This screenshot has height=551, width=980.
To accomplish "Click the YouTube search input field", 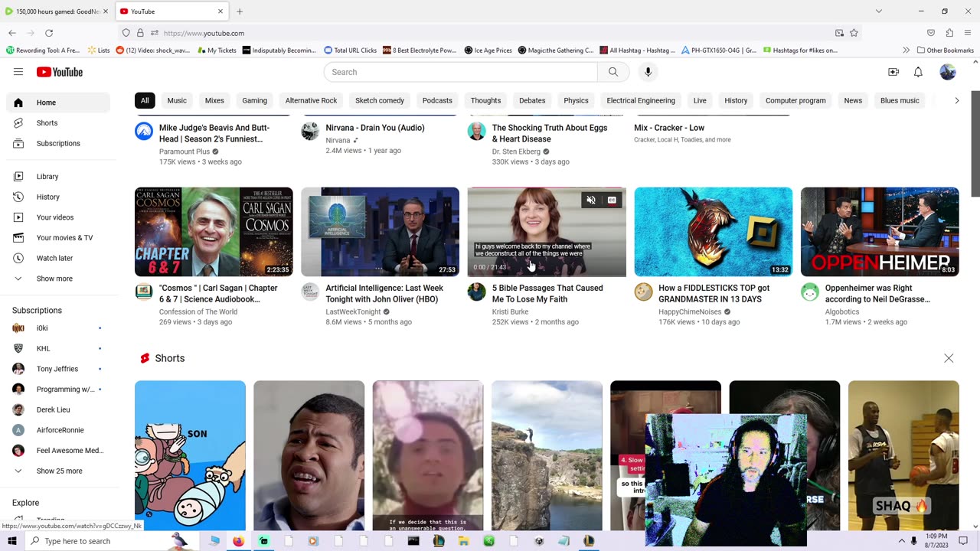I will click(460, 72).
